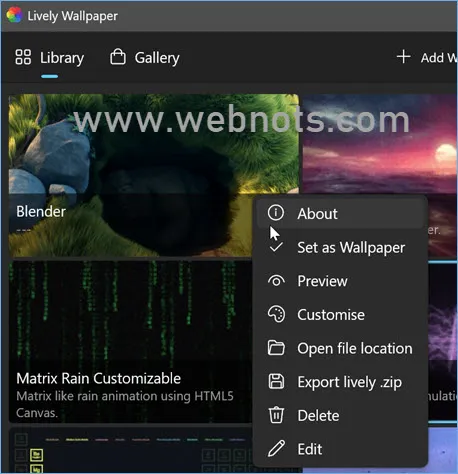Click the checkmark beside Set as Wallpaper
This screenshot has height=474, width=458.
click(x=276, y=247)
